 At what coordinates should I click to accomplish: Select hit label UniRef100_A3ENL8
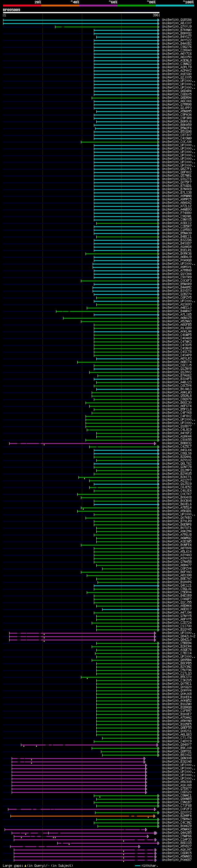pos(177,60)
